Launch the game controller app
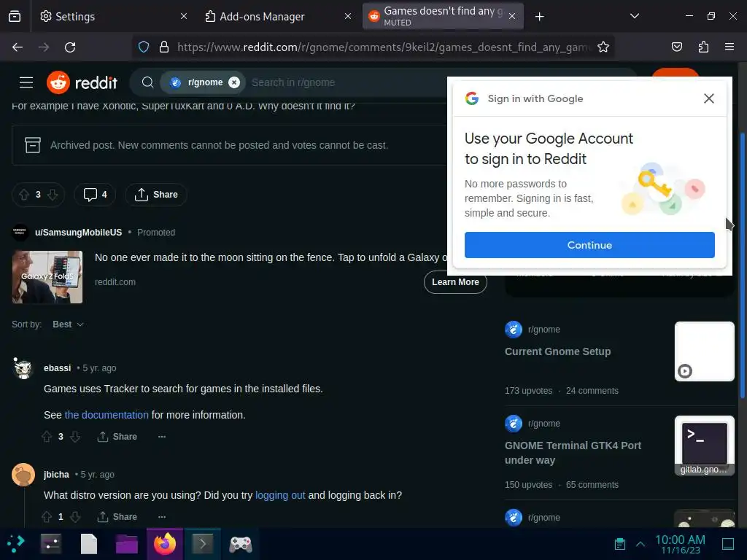747x560 pixels. (241, 544)
